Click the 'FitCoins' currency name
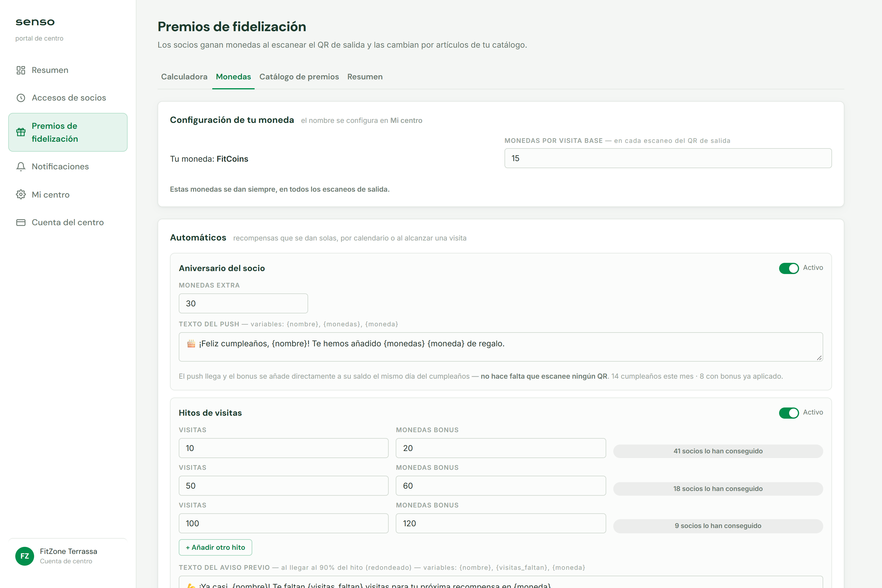Screen dimensions: 882x588 click(232, 159)
